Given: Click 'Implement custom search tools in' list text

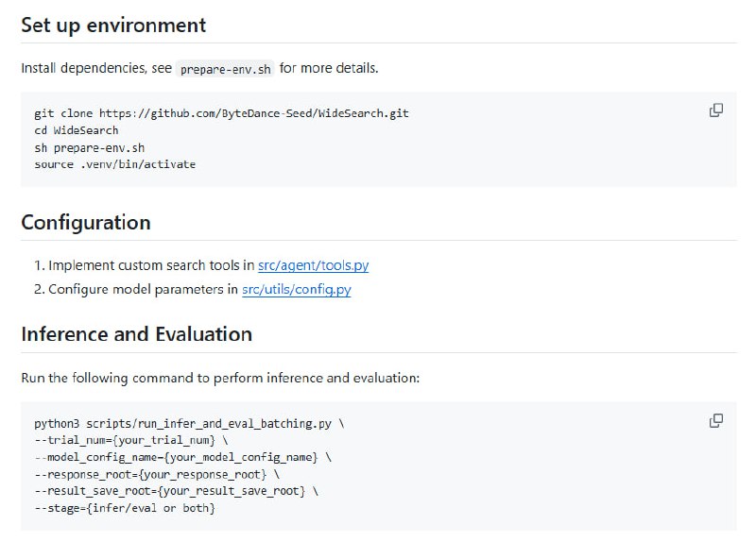Looking at the screenshot, I should (151, 266).
